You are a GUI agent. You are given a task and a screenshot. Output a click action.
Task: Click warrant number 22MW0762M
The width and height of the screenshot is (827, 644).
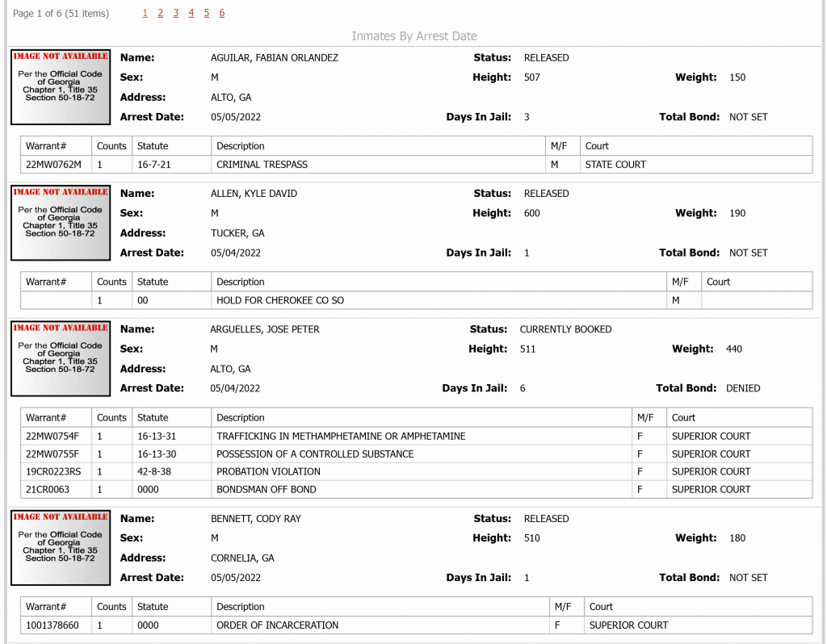pyautogui.click(x=54, y=165)
